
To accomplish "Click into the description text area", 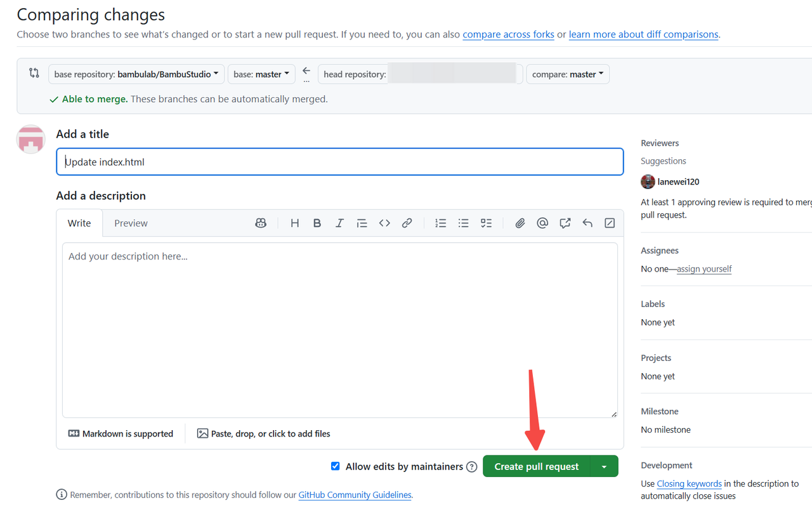I will tap(340, 330).
